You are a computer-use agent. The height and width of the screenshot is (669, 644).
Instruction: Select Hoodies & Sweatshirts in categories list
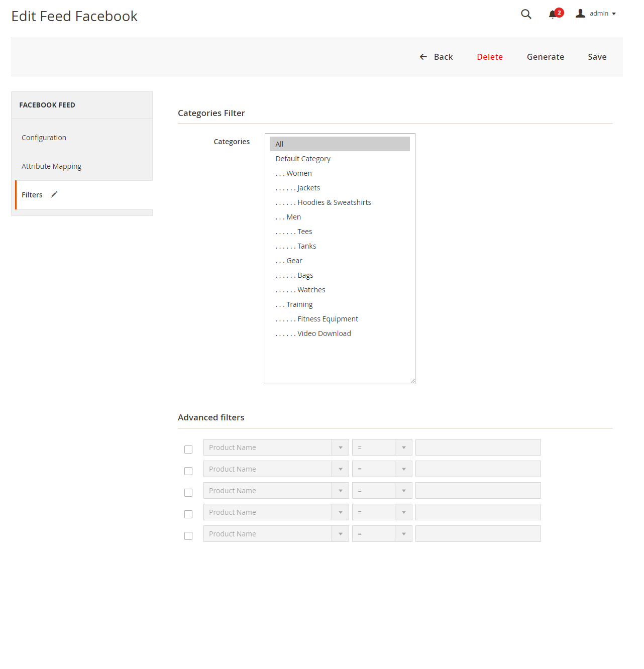point(334,202)
